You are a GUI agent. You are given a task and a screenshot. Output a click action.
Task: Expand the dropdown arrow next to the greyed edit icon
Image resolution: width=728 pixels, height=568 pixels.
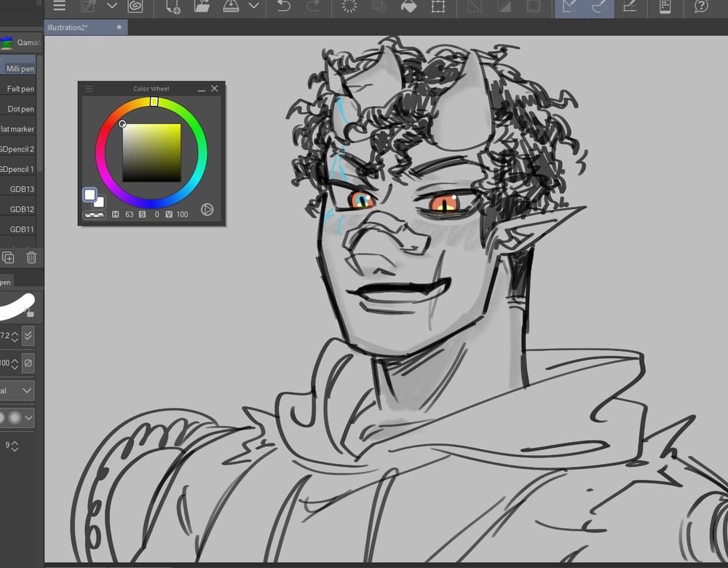click(x=112, y=6)
